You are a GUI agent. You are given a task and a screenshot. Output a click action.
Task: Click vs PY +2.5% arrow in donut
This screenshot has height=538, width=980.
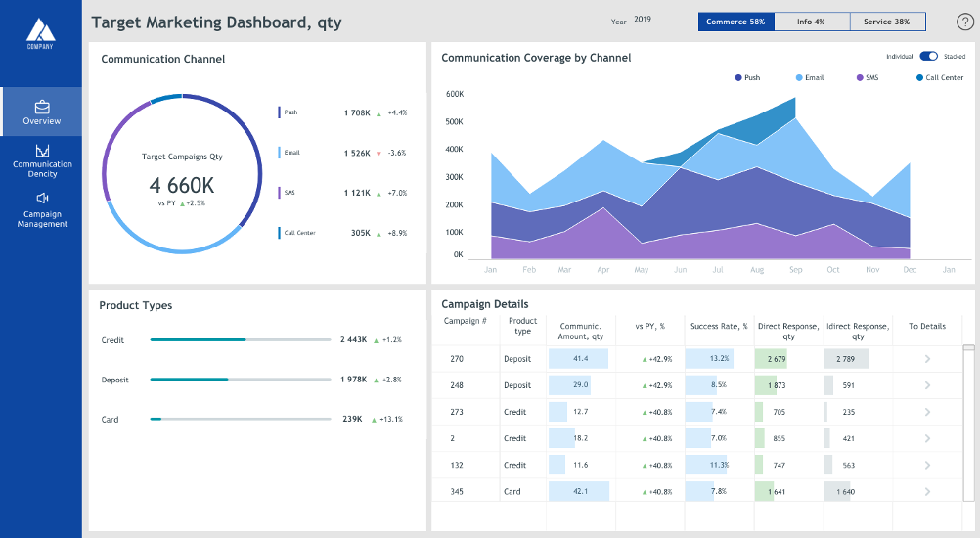pyautogui.click(x=183, y=203)
